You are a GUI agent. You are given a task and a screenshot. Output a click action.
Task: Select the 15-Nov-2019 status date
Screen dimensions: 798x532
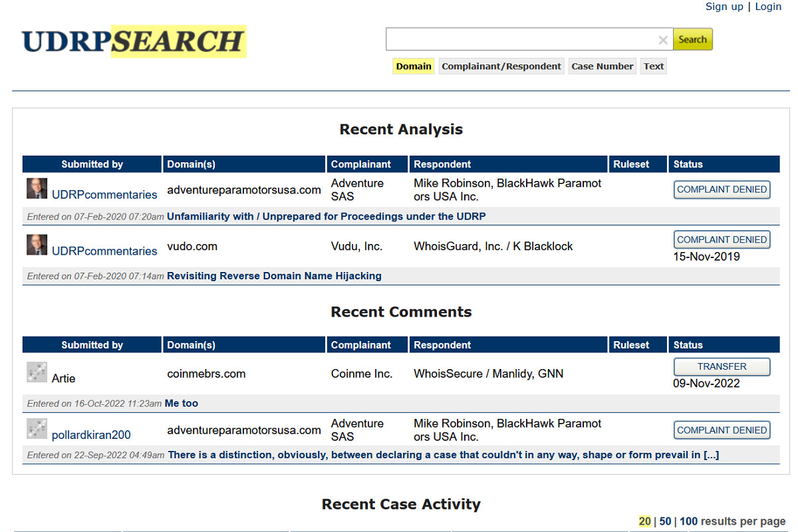(x=706, y=257)
